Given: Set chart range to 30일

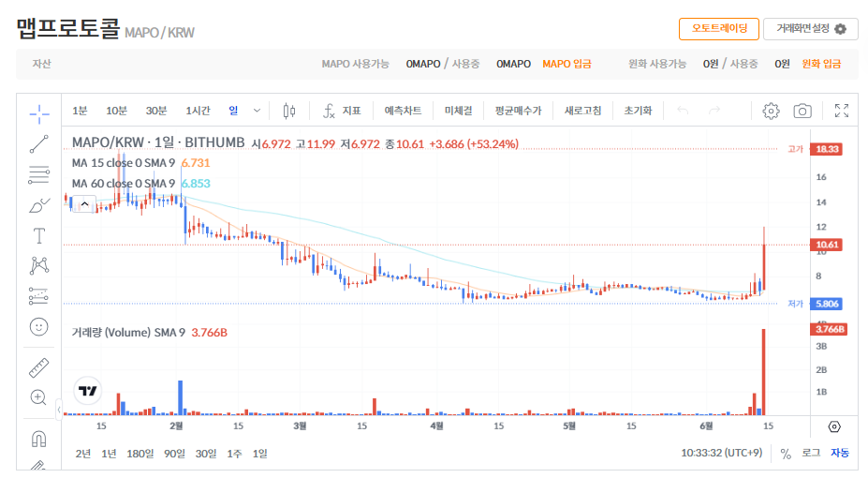Looking at the screenshot, I should (x=206, y=454).
